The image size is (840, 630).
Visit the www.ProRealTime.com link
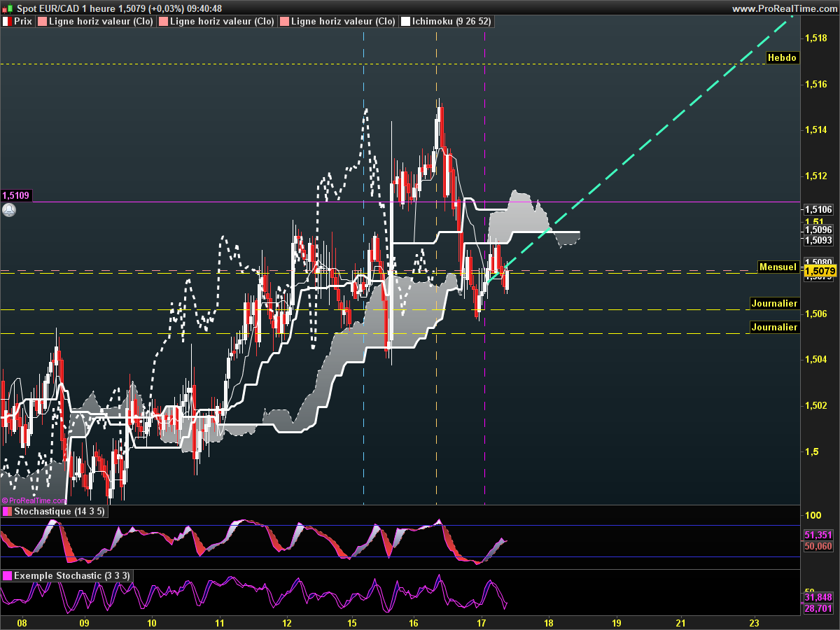[x=783, y=8]
